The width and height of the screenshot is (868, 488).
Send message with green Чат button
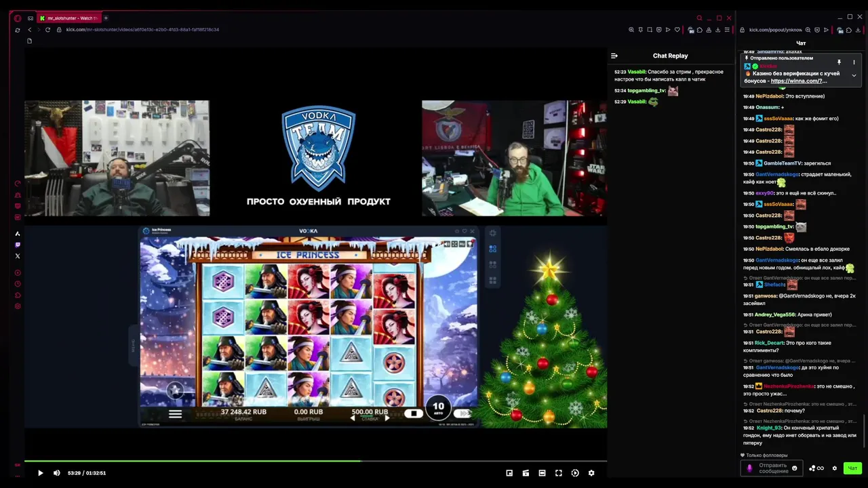point(852,468)
